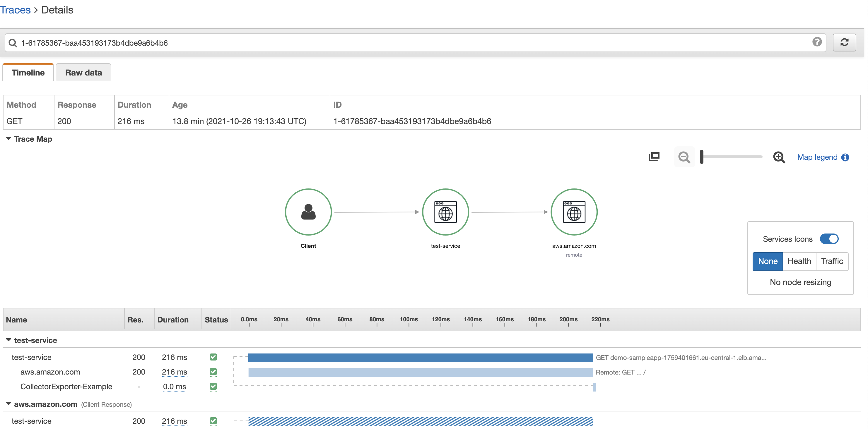Navigate back using the Traces breadcrumb link
Screen dimensions: 868x436
pyautogui.click(x=16, y=10)
